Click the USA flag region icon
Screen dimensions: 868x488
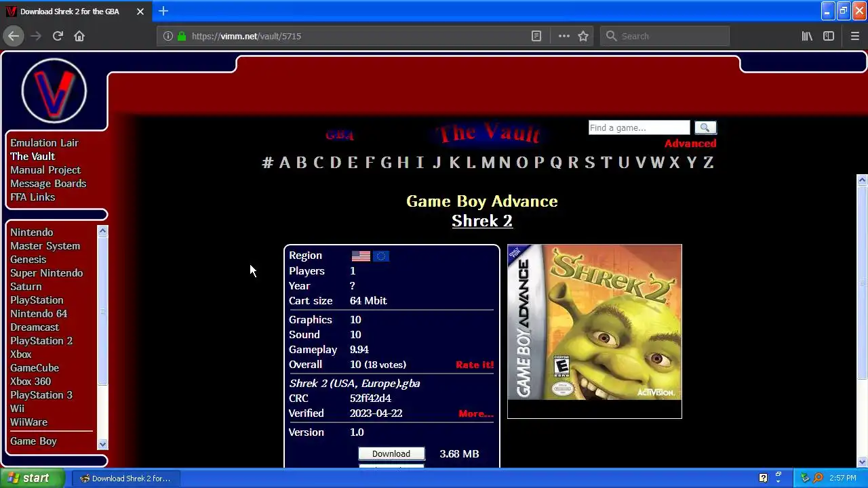point(361,256)
